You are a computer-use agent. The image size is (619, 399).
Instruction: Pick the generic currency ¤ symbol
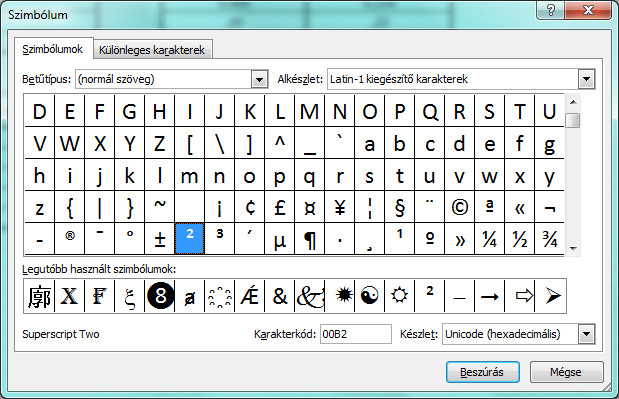(310, 207)
